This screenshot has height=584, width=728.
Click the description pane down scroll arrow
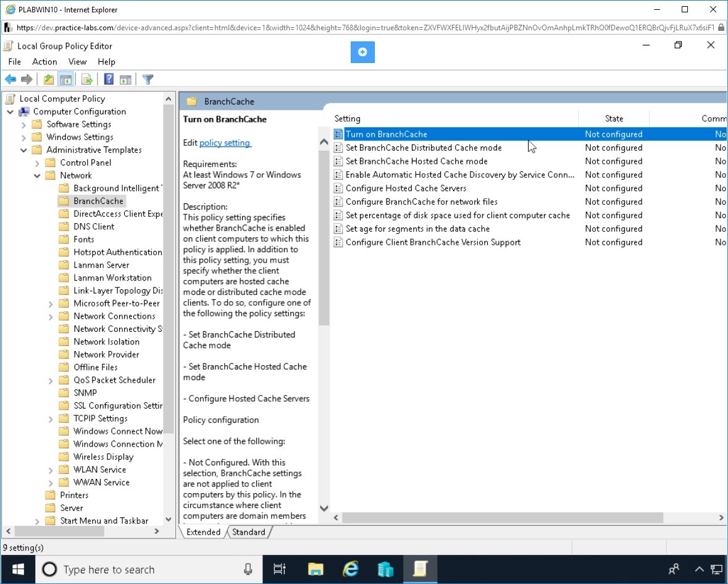[324, 508]
